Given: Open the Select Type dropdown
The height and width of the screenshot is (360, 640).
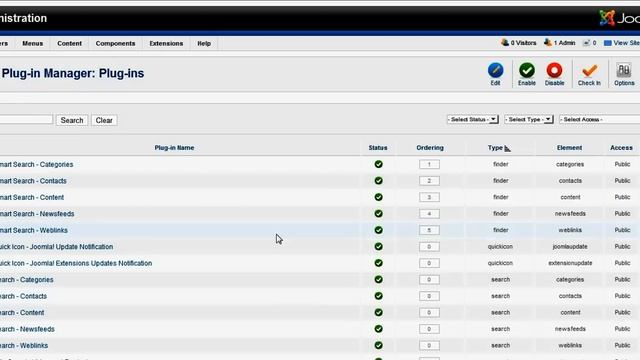Looking at the screenshot, I should [529, 120].
